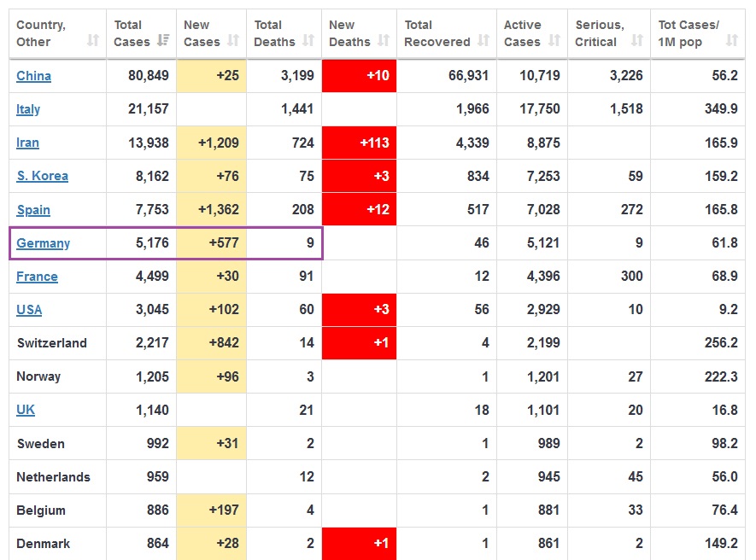756x560 pixels.
Task: Follow the Iran country link
Action: 27,143
